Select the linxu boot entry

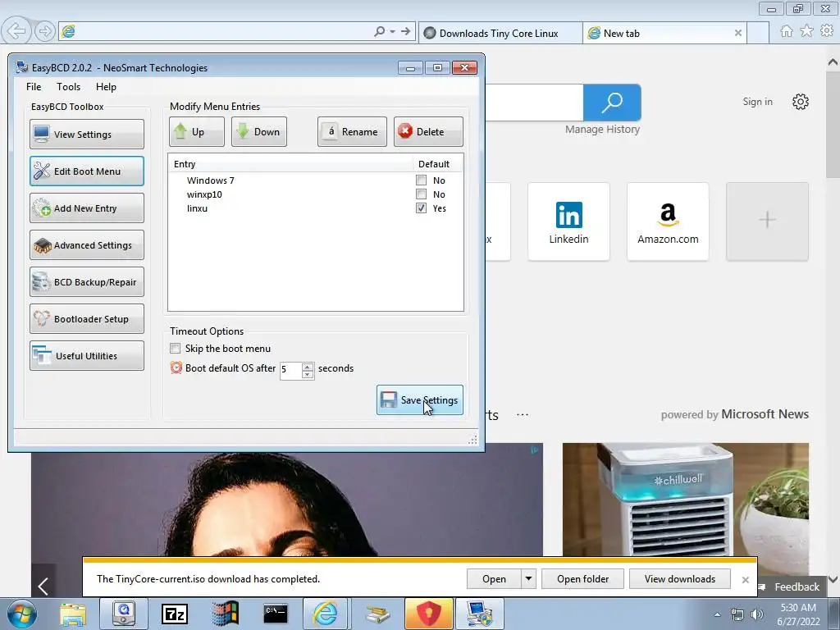point(197,208)
